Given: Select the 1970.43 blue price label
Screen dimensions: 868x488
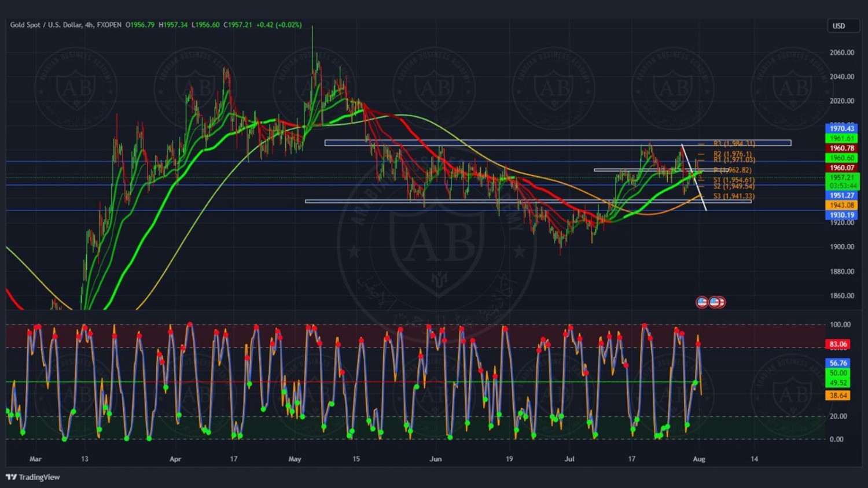Looking at the screenshot, I should [841, 128].
